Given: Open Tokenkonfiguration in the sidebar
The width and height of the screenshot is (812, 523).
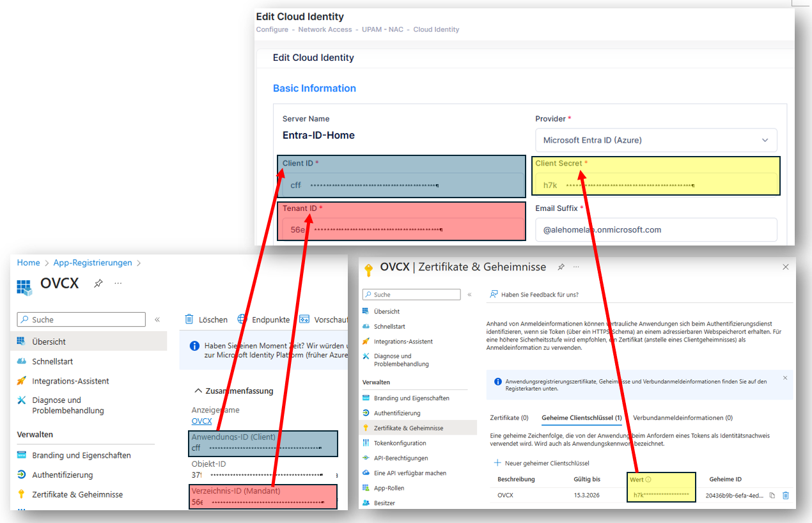Looking at the screenshot, I should click(400, 443).
